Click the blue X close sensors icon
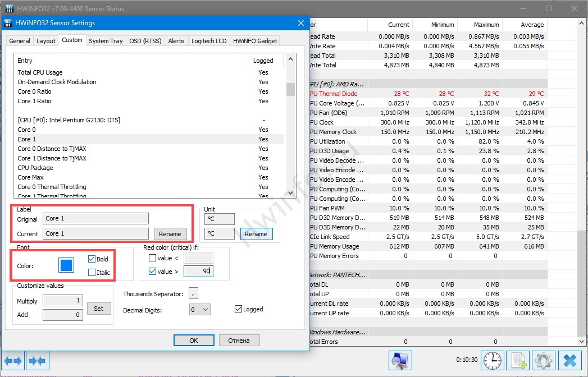This screenshot has width=588, height=377. click(x=570, y=360)
